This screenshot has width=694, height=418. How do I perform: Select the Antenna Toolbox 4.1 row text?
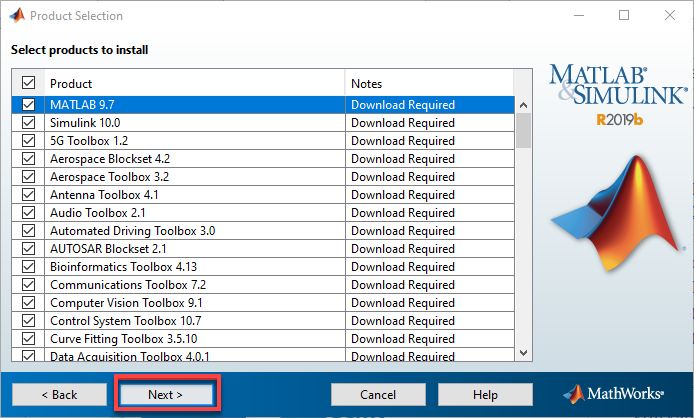pyautogui.click(x=104, y=195)
